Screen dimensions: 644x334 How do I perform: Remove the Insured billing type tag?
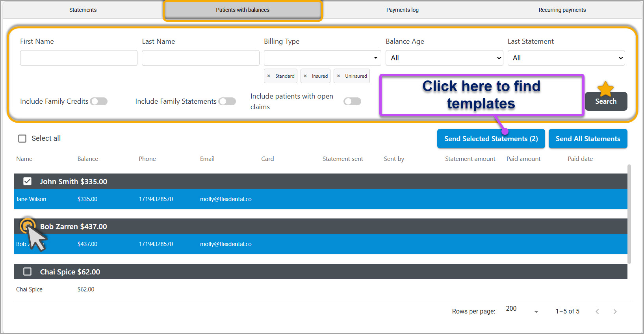(x=305, y=76)
